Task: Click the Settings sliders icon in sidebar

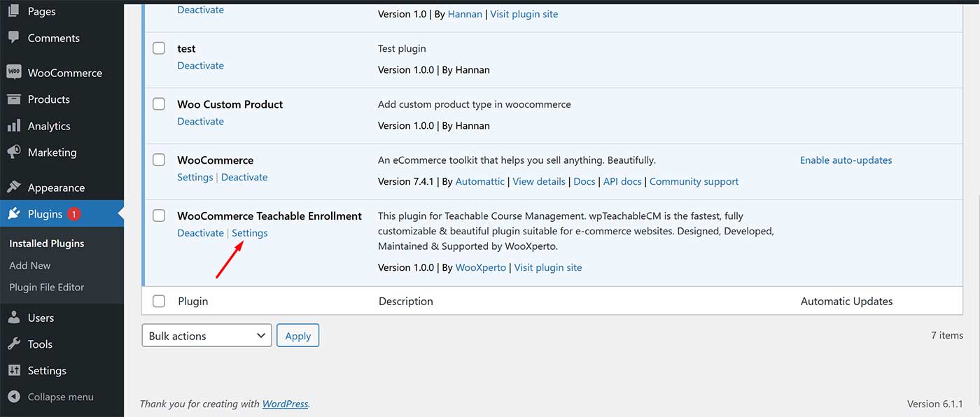Action: click(13, 371)
